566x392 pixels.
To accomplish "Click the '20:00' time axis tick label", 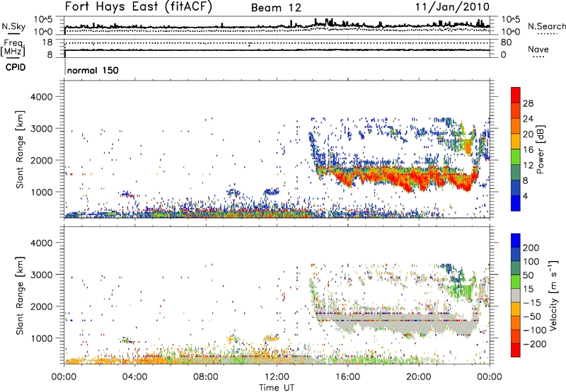I will point(419,377).
